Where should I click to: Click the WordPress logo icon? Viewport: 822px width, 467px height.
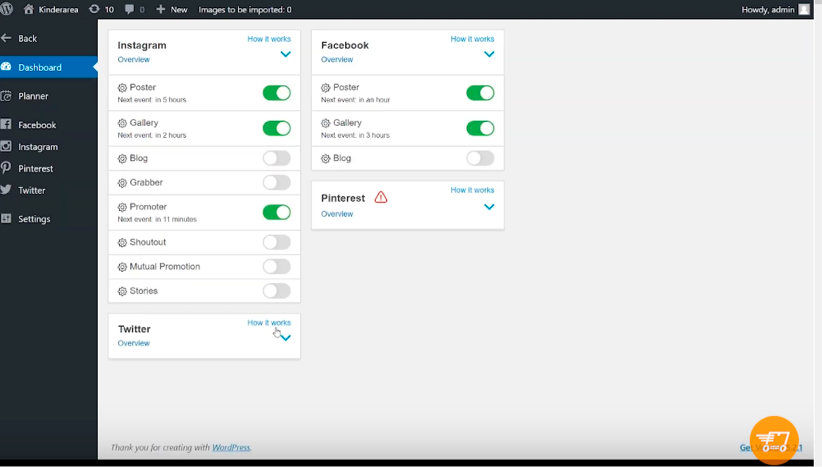[7, 9]
